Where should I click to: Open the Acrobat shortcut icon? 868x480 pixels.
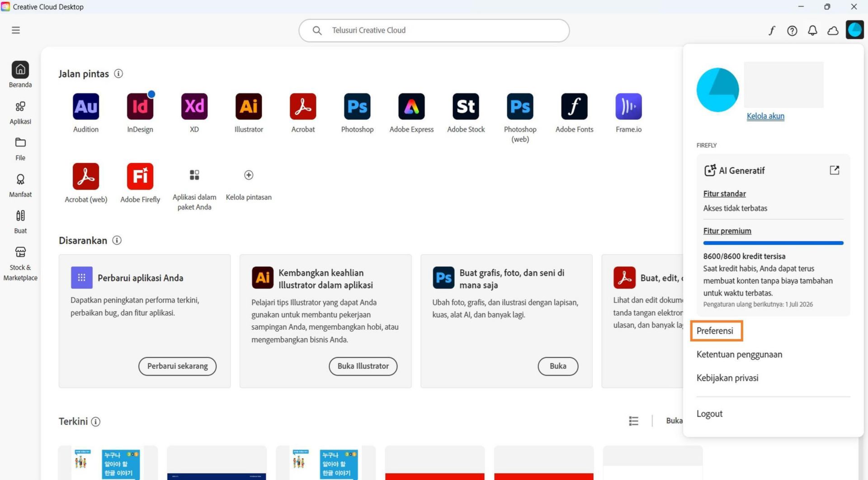click(x=303, y=106)
